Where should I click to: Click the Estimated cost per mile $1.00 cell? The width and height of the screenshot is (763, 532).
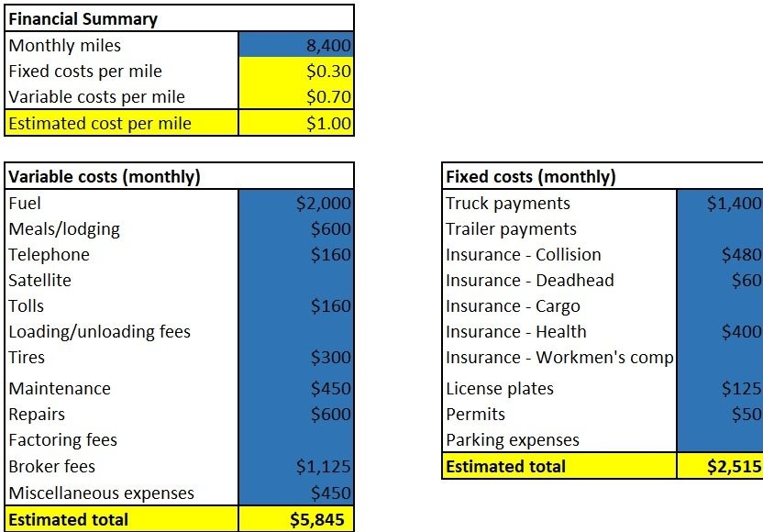[295, 123]
